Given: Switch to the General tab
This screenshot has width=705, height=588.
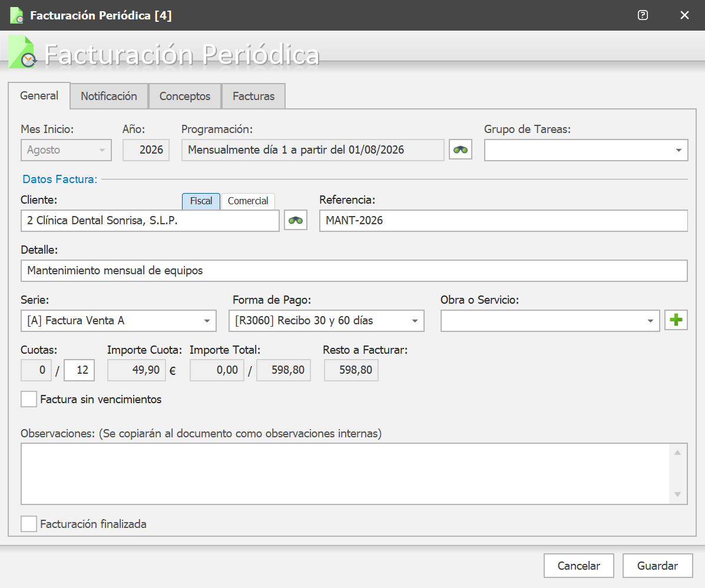Looking at the screenshot, I should tap(39, 96).
